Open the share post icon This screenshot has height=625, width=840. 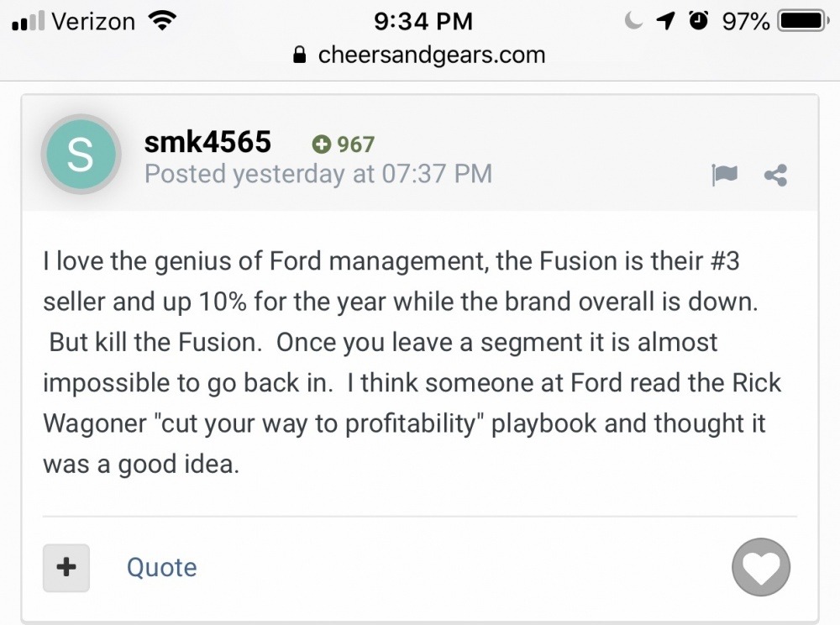tap(775, 175)
